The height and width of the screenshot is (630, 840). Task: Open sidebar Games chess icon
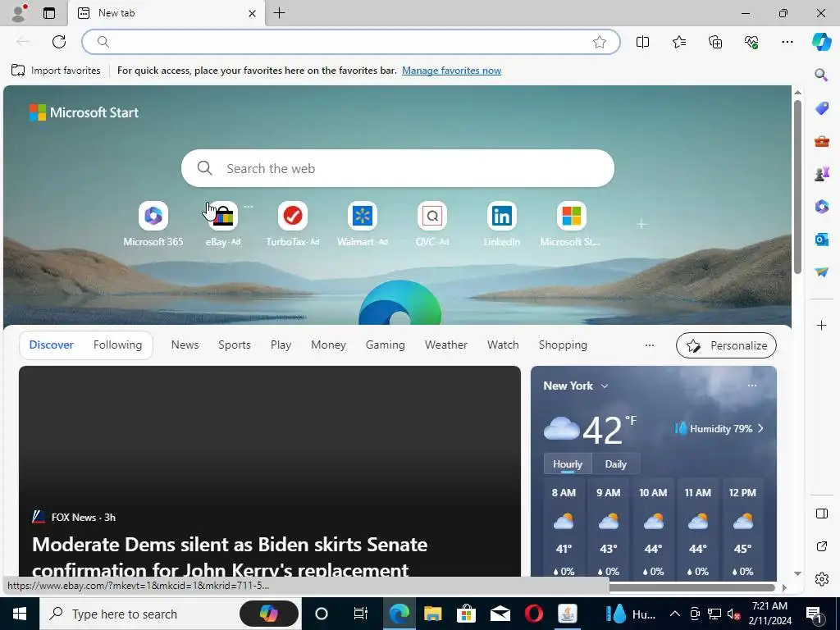821,174
